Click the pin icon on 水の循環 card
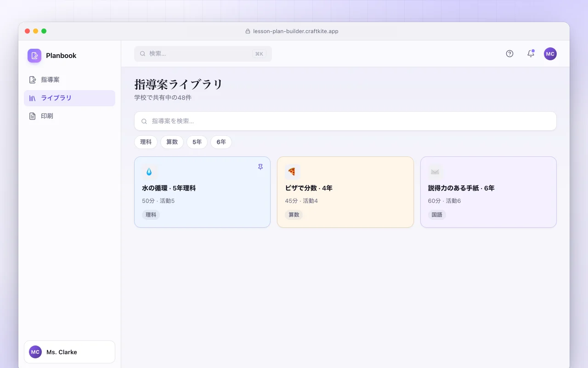The image size is (588, 368). point(260,167)
